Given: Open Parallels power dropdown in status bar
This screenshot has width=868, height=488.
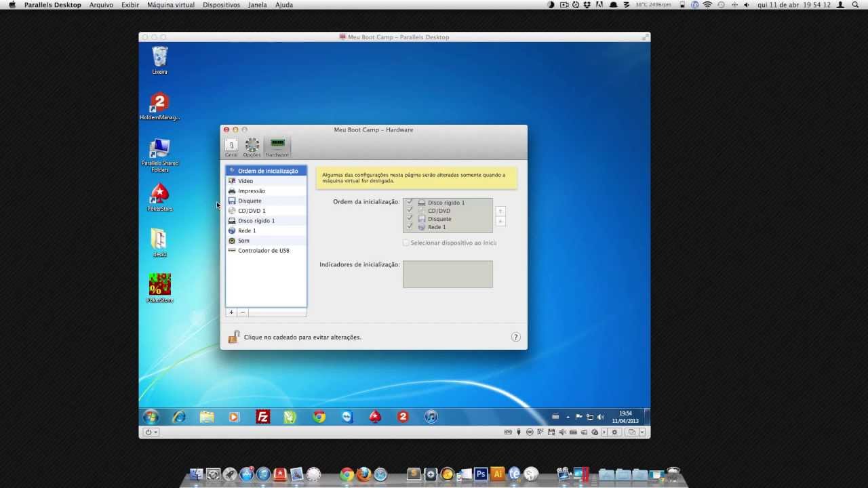Looking at the screenshot, I should tap(151, 432).
